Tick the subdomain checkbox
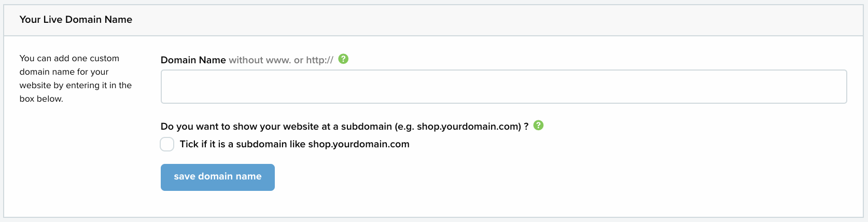Screen dimensions: 868x222 point(167,144)
